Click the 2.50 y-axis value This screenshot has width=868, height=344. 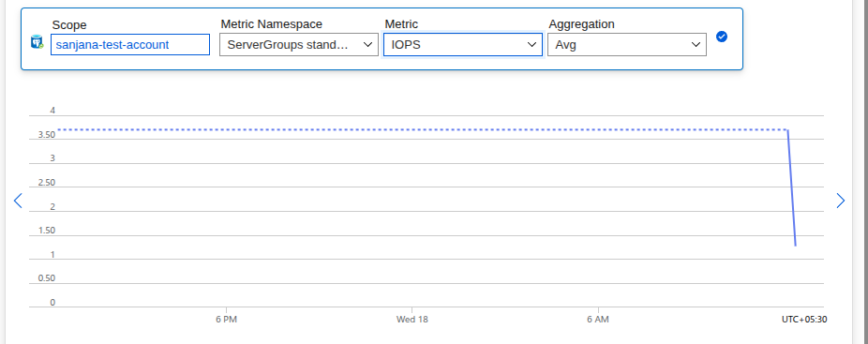tap(47, 183)
